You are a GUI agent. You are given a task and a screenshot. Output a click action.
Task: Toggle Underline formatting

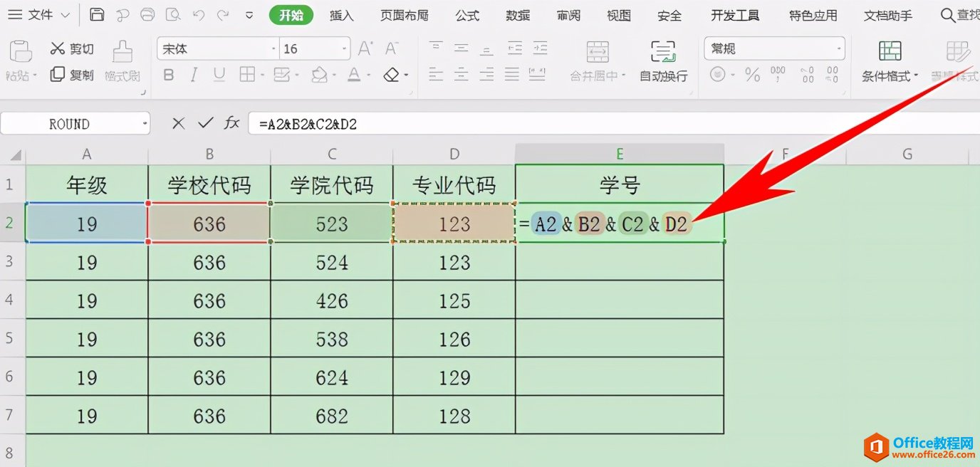(219, 75)
